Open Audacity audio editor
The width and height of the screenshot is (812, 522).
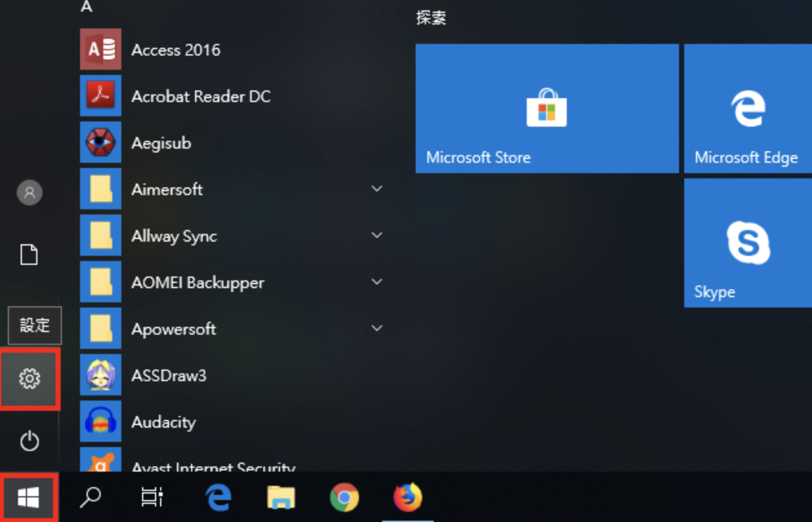[x=232, y=422]
